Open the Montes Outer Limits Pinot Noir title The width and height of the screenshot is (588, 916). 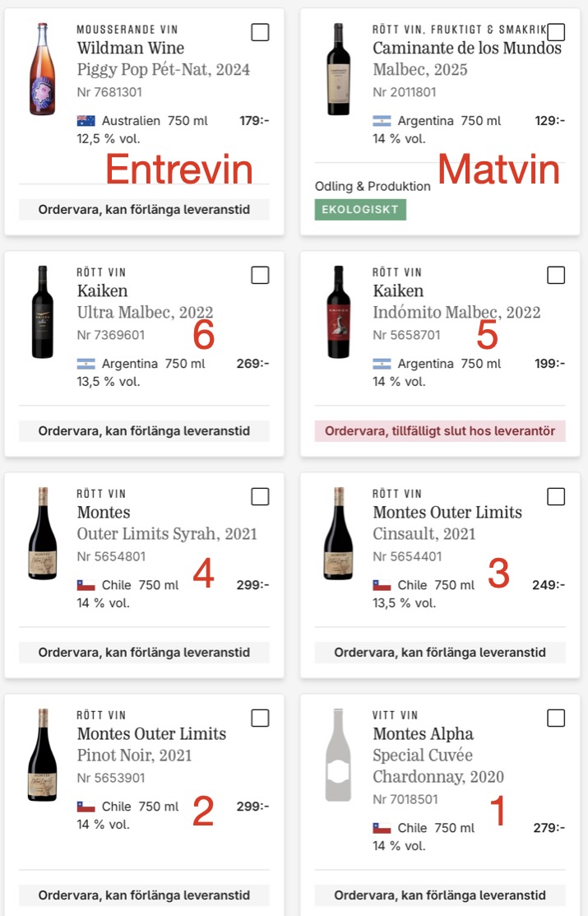151,733
